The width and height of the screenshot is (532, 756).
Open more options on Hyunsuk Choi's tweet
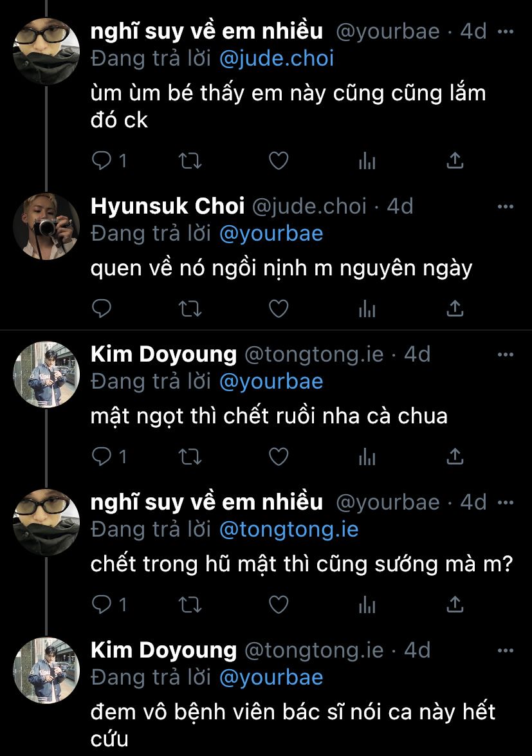tap(506, 207)
